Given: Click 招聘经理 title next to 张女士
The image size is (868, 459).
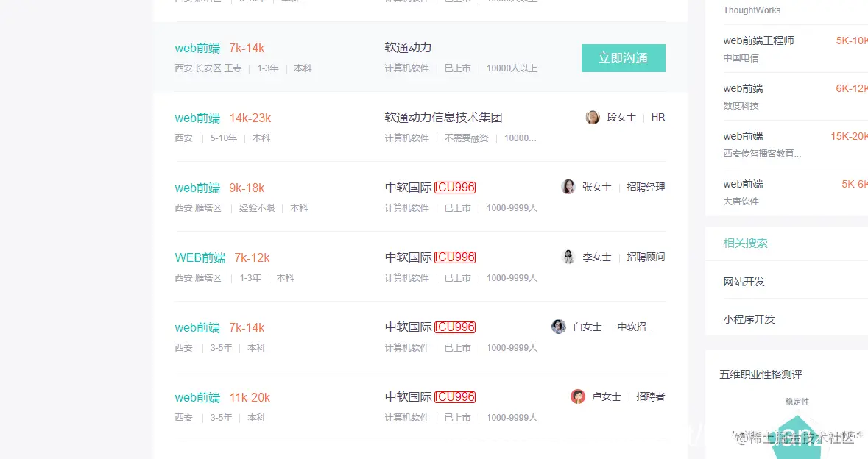Looking at the screenshot, I should [x=646, y=187].
